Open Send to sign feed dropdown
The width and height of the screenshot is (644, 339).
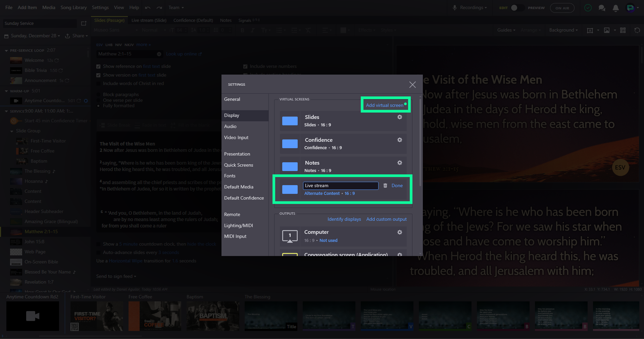coord(116,277)
